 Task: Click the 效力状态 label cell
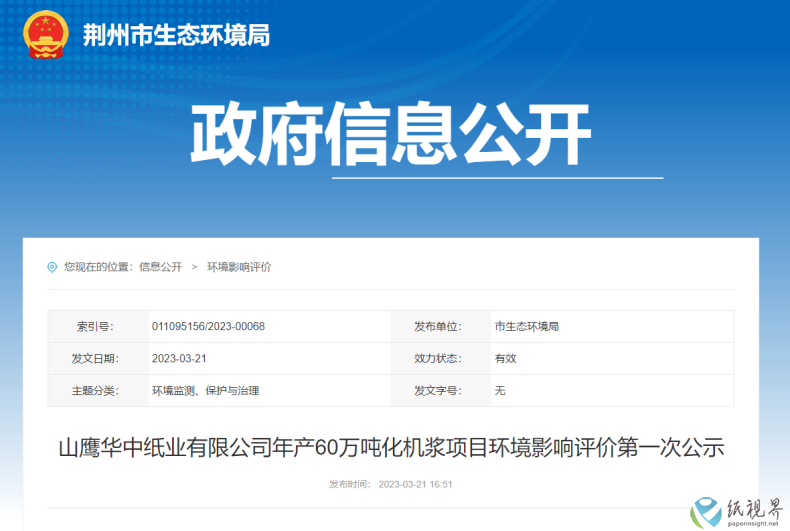pos(441,359)
